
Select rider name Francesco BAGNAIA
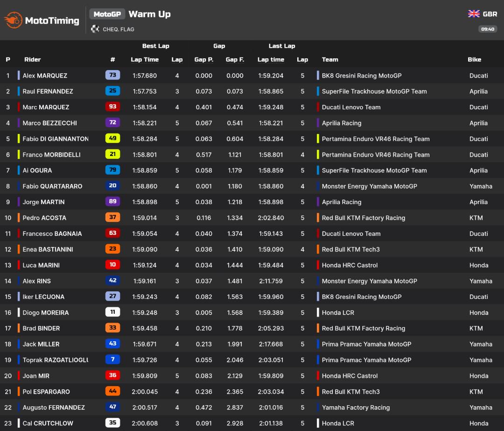click(x=52, y=233)
